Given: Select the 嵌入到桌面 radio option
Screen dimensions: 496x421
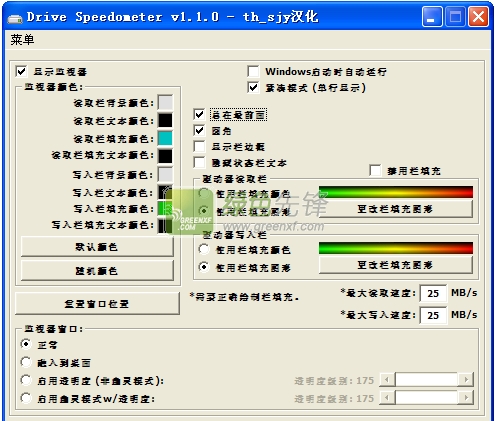Looking at the screenshot, I should point(26,362).
